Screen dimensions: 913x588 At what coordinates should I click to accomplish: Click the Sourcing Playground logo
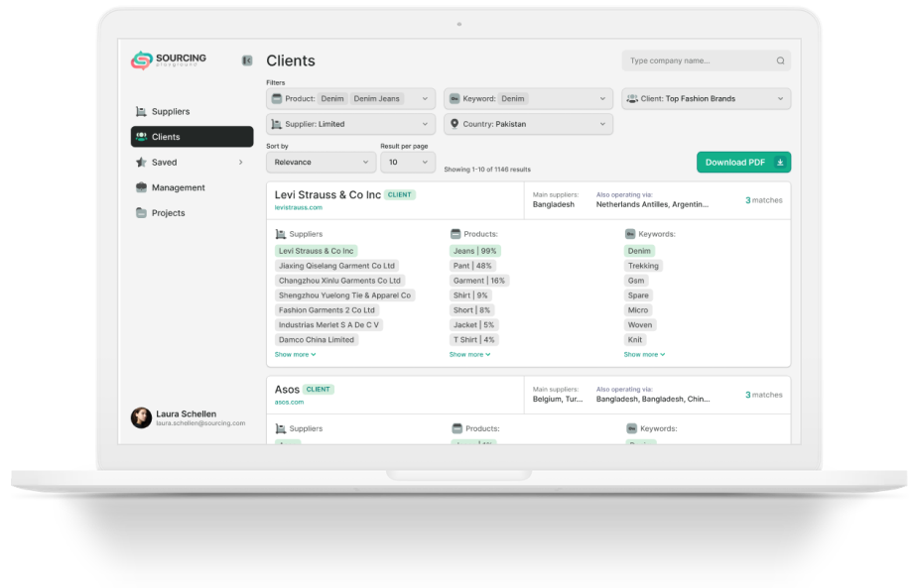(x=169, y=59)
